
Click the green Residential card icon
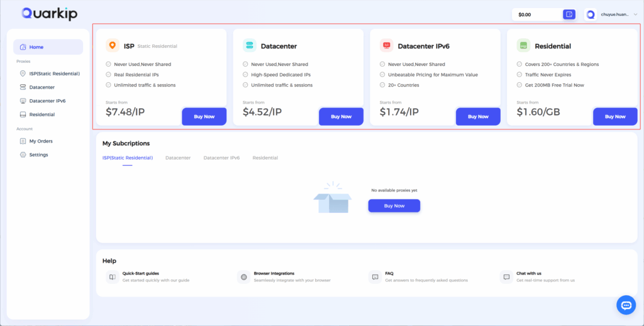coord(523,45)
